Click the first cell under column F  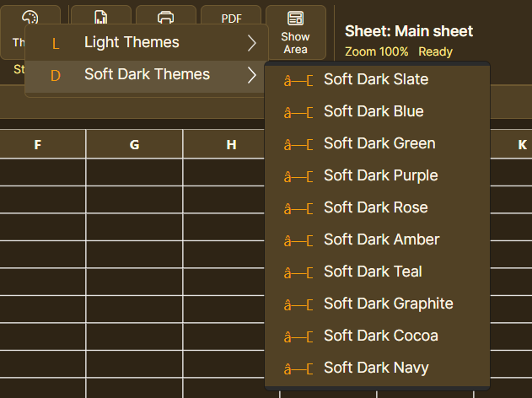click(x=42, y=172)
